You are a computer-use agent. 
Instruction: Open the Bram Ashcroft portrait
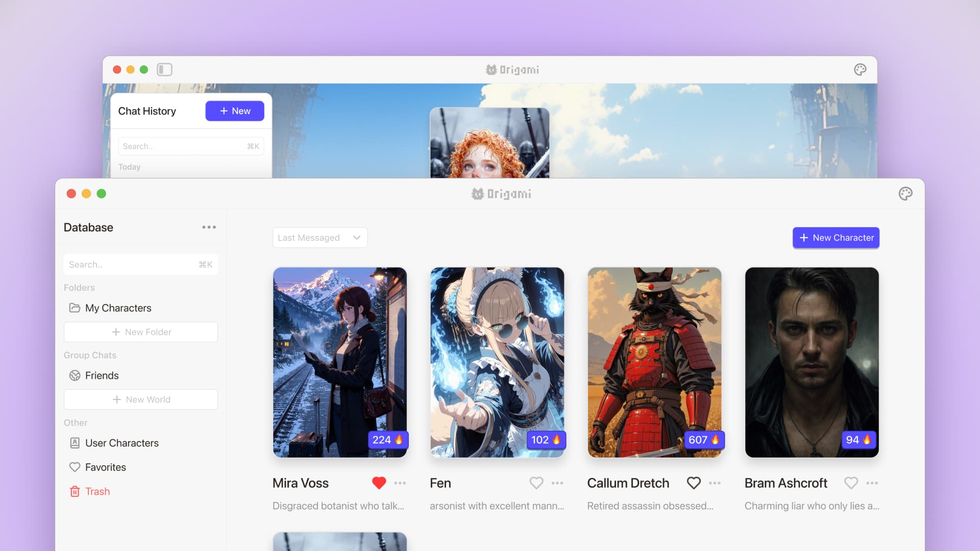click(812, 362)
